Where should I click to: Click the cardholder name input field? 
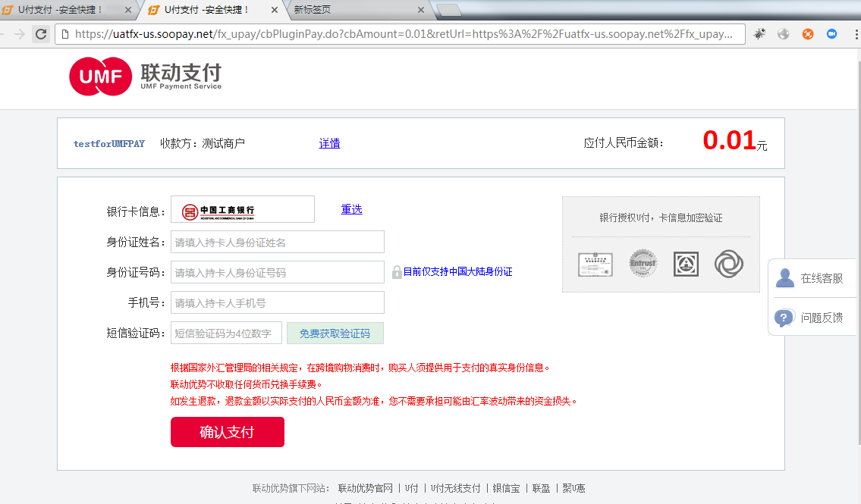click(x=277, y=241)
